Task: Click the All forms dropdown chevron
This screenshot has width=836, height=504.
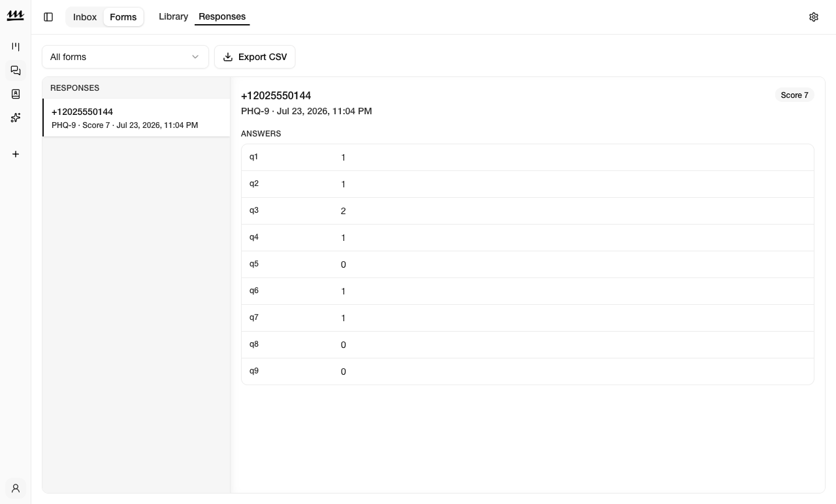Action: [x=195, y=57]
